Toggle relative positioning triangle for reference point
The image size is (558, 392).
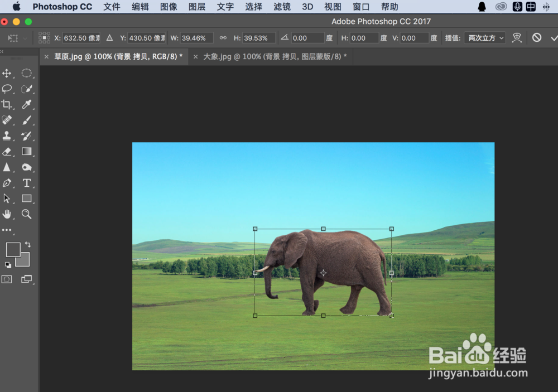(109, 38)
